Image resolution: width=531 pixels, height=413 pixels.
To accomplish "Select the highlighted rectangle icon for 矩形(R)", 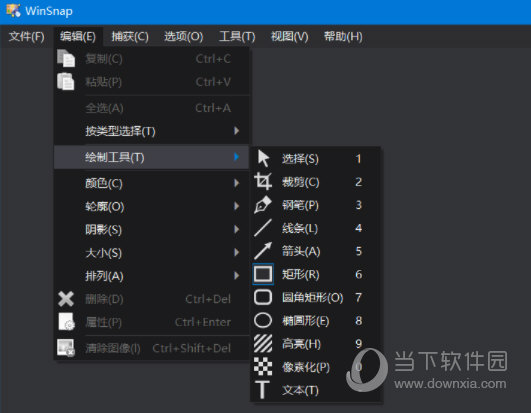I will 263,274.
